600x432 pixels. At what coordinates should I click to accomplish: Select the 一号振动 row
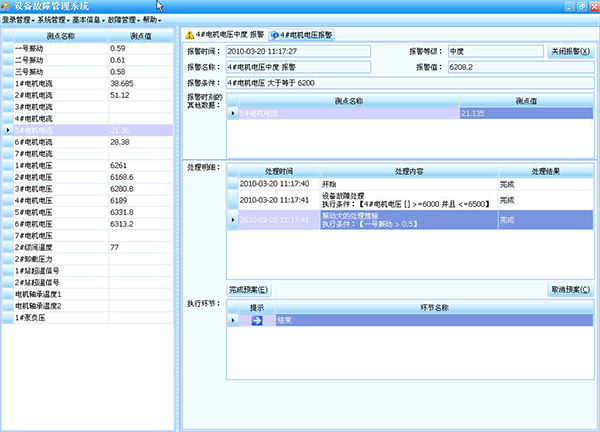coord(88,48)
